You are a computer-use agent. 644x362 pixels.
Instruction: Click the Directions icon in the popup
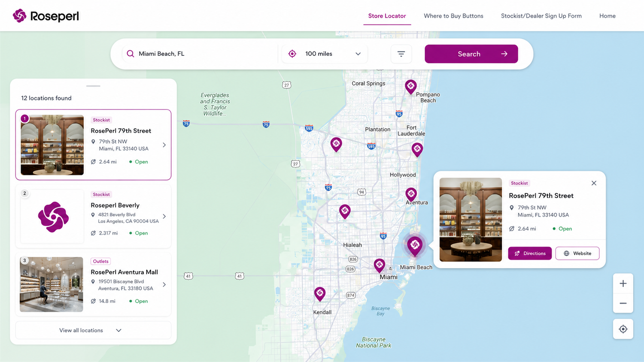click(517, 253)
